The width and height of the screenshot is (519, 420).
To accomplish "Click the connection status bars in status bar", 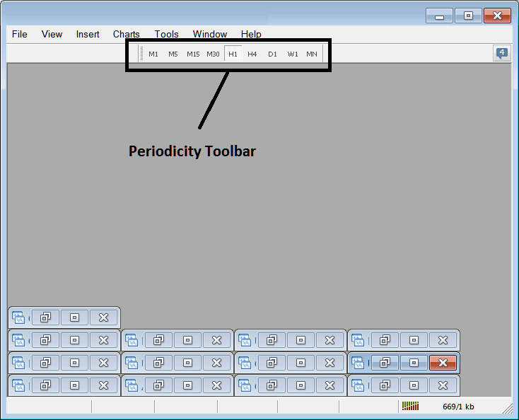I will point(410,407).
